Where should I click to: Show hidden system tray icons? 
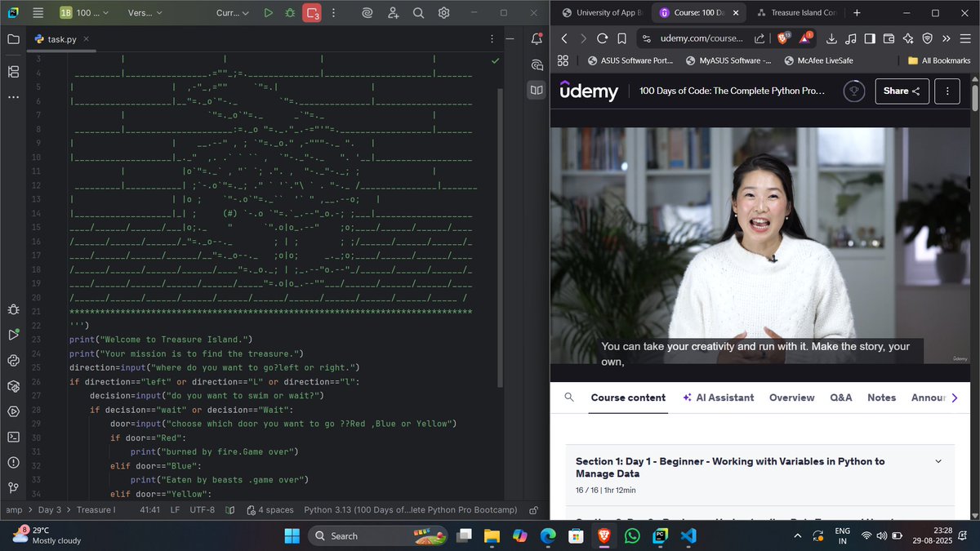click(798, 535)
